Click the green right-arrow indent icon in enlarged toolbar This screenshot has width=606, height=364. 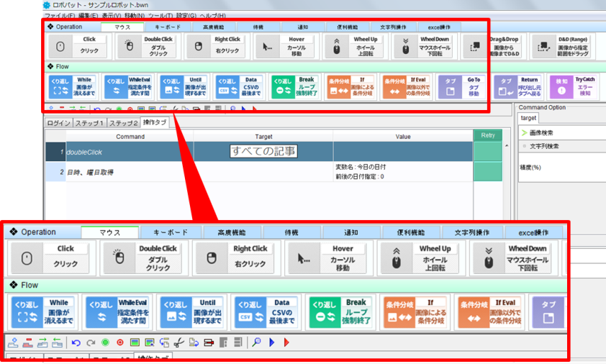pyautogui.click(x=42, y=342)
